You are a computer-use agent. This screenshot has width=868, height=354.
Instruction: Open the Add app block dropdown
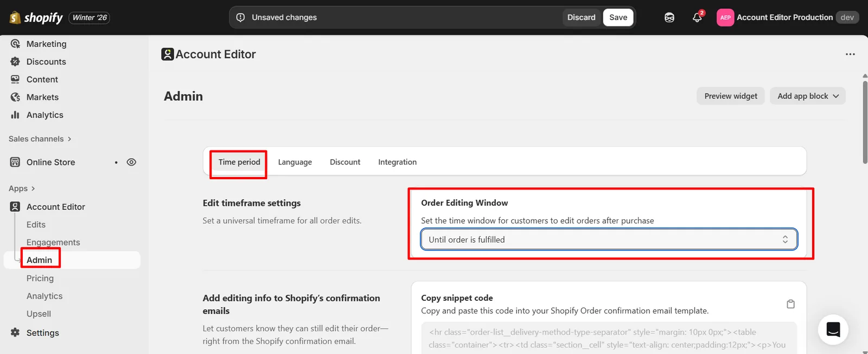(808, 96)
